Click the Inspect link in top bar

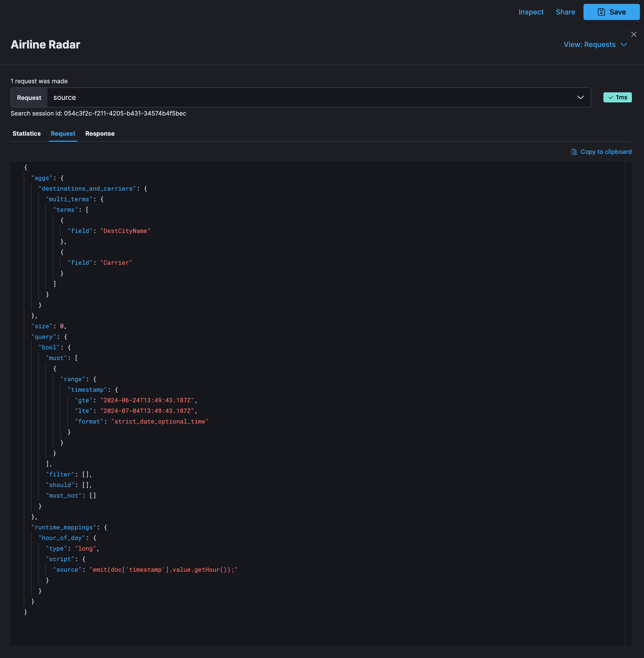point(531,12)
